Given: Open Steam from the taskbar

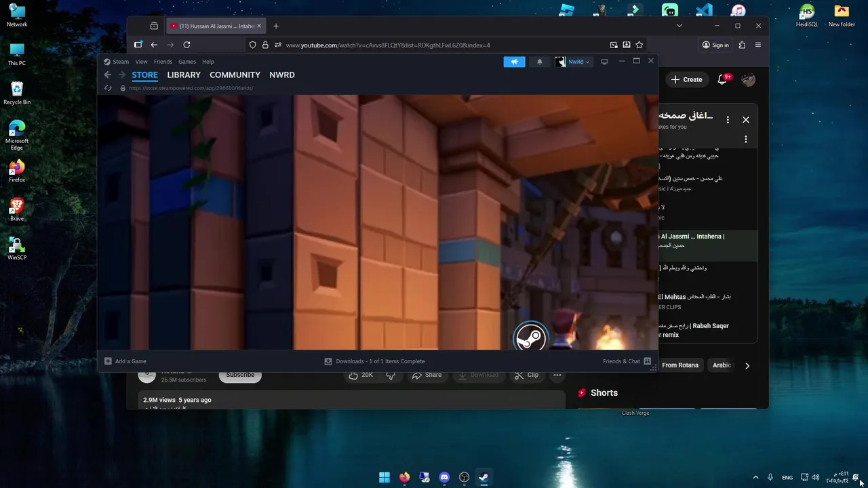Looking at the screenshot, I should pos(484,477).
